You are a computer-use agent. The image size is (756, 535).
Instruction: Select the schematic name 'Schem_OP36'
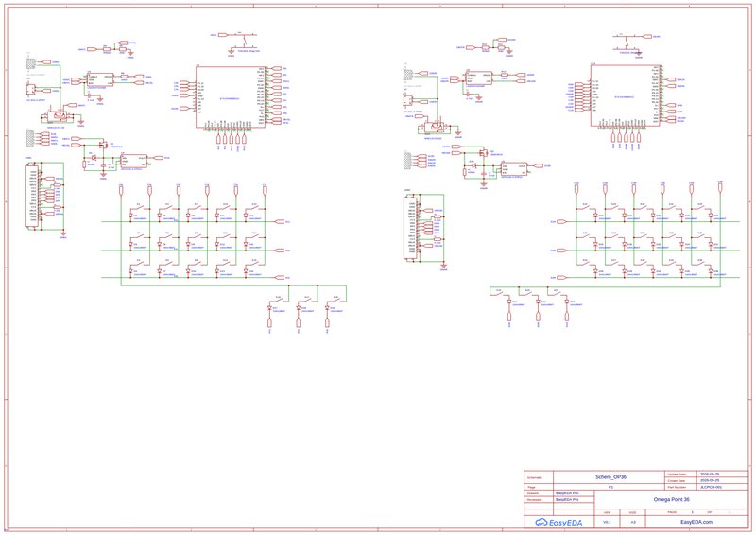coord(610,477)
